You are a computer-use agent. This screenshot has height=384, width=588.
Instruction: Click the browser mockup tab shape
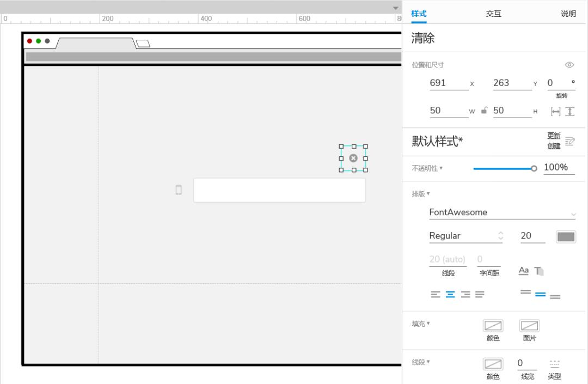click(x=96, y=43)
